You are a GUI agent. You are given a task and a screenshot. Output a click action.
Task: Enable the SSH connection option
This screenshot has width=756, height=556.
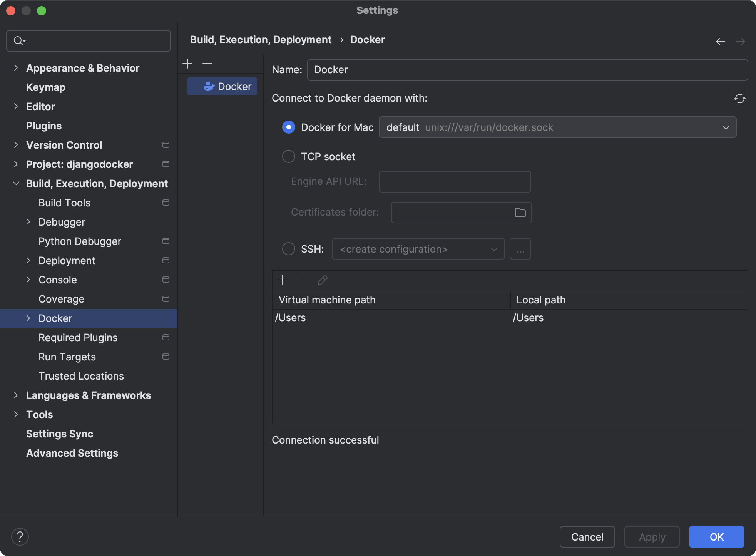point(288,249)
